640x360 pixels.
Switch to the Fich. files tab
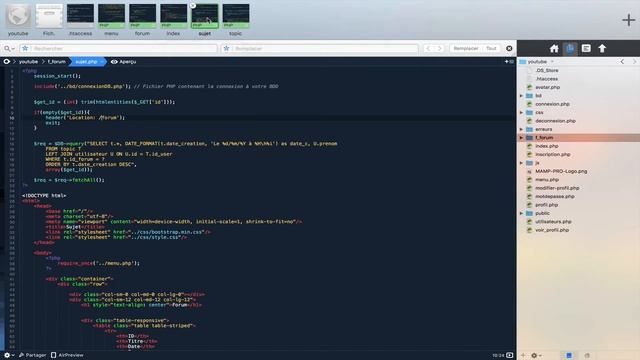(49, 20)
